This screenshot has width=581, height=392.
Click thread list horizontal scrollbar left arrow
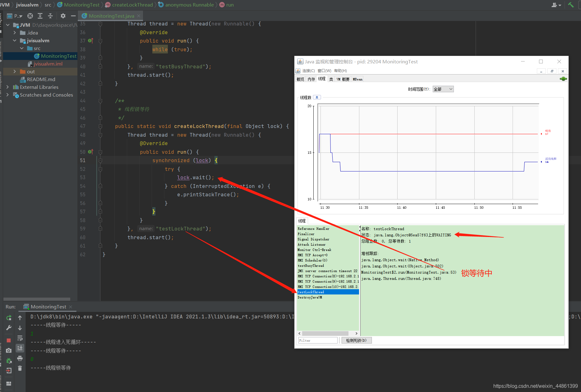point(299,333)
